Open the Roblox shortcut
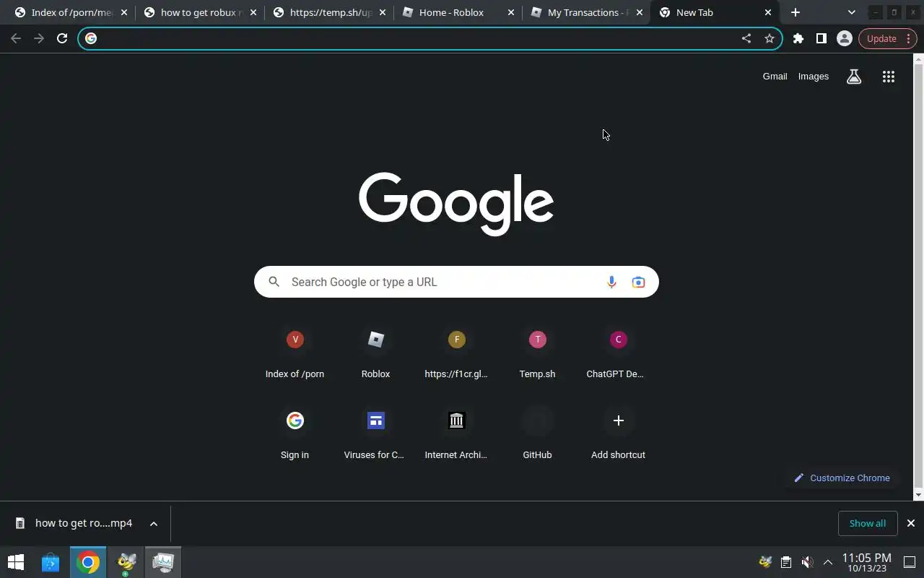924x578 pixels. coord(375,353)
